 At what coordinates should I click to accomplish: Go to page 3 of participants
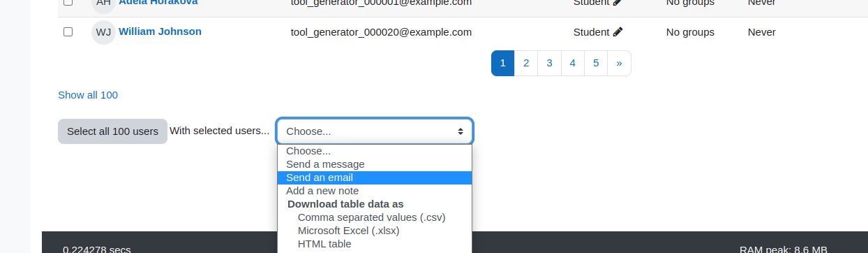pos(549,63)
